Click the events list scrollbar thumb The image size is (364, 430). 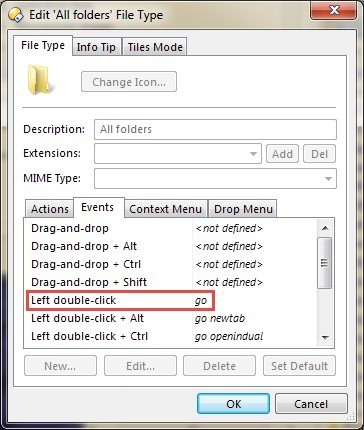click(325, 263)
